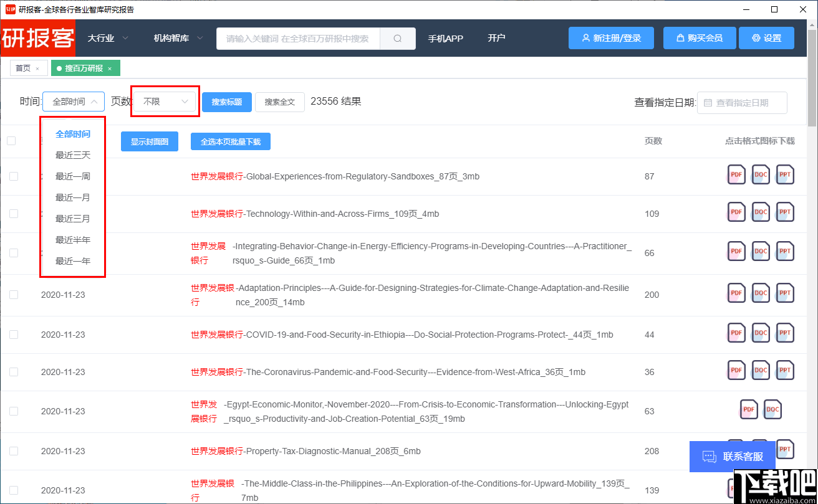This screenshot has width=818, height=504.
Task: Open the 开户 menu item
Action: pyautogui.click(x=496, y=38)
